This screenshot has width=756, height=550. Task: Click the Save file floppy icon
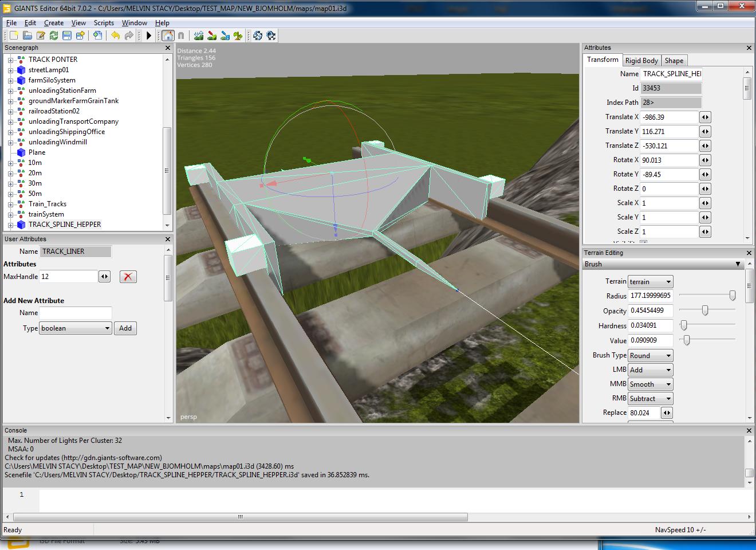pos(67,36)
